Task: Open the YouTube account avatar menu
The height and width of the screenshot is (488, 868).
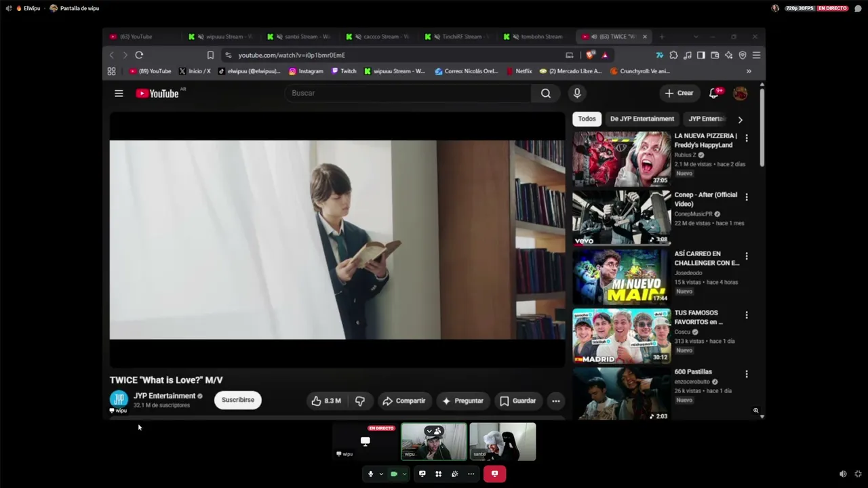Action: (740, 94)
